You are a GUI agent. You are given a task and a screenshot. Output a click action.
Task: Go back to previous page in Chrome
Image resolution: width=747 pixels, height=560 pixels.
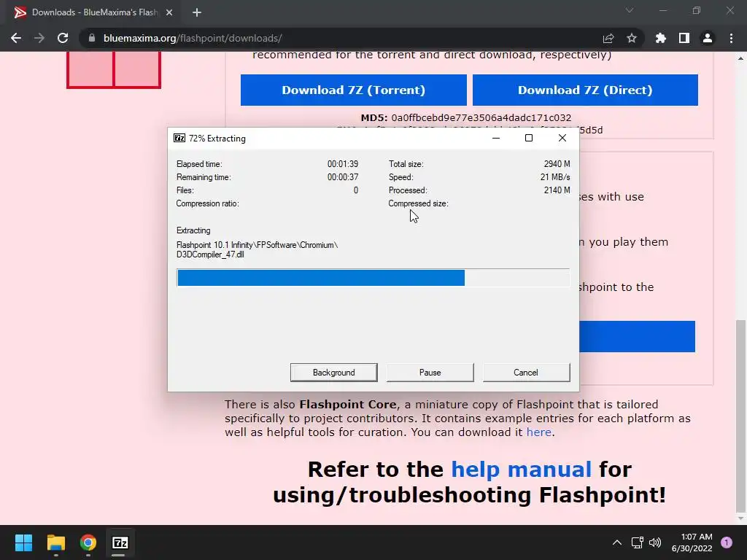click(x=16, y=38)
